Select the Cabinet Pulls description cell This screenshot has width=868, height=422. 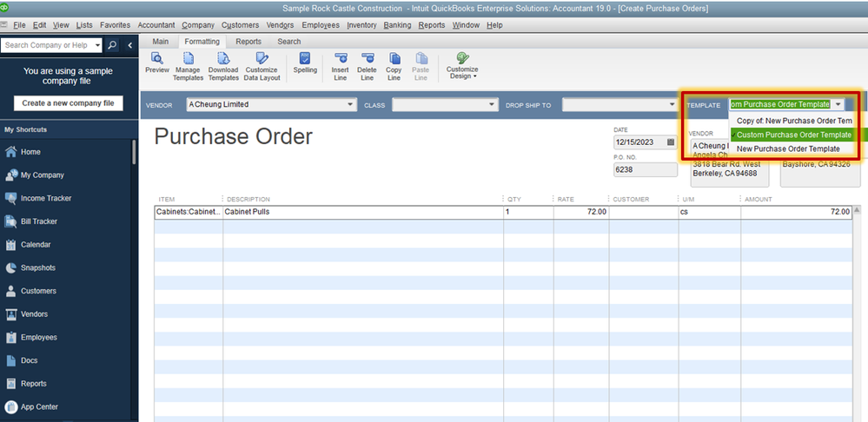point(363,212)
